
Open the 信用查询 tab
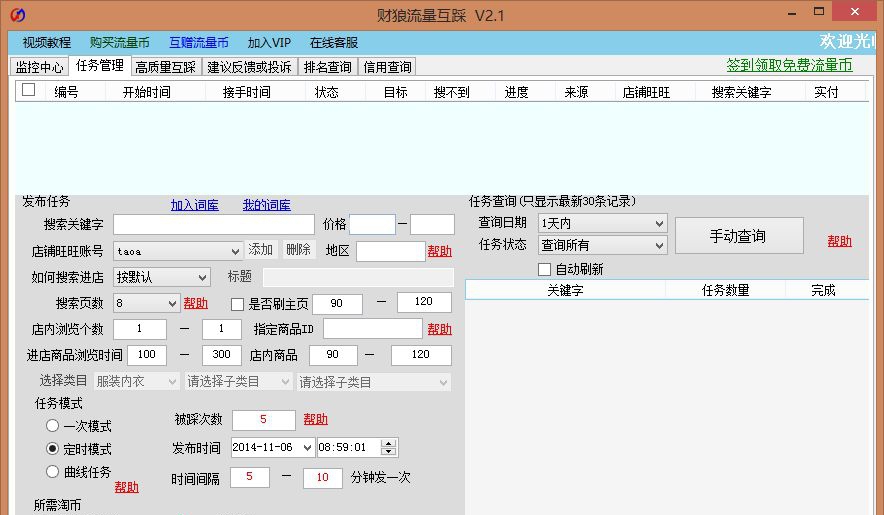click(387, 67)
